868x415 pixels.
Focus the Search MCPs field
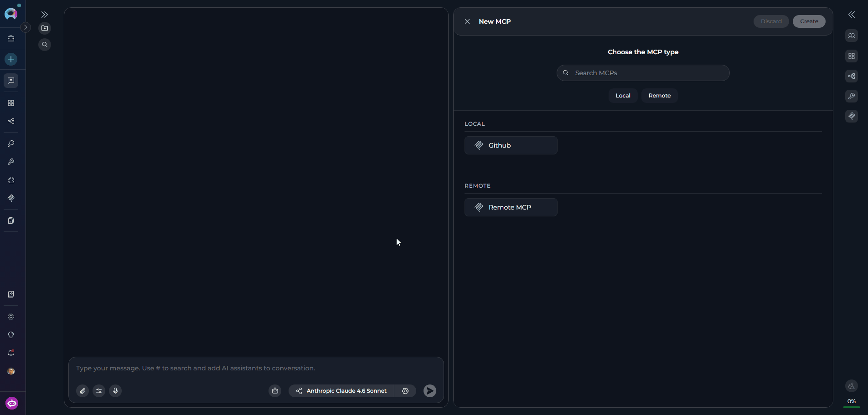point(643,73)
